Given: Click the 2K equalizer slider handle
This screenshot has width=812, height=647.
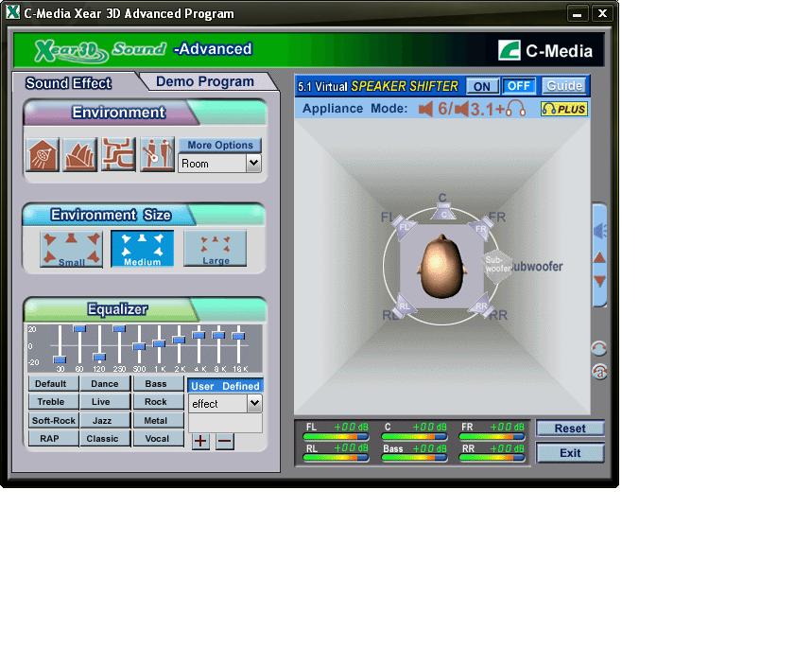Looking at the screenshot, I should click(180, 340).
